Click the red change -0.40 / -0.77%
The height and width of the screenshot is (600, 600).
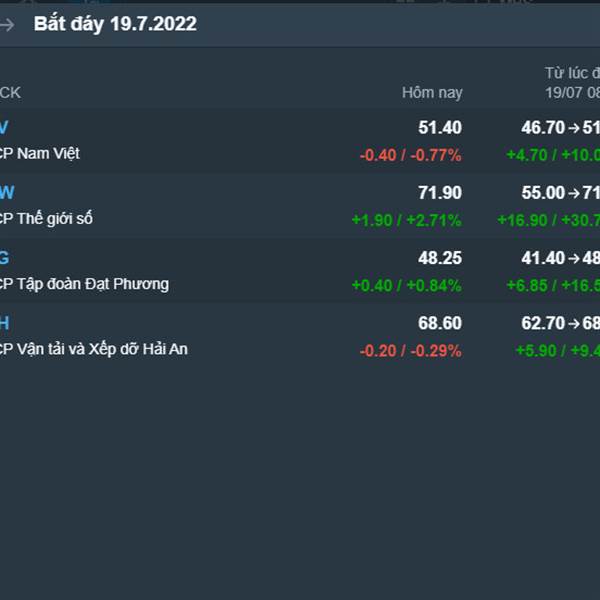click(411, 155)
